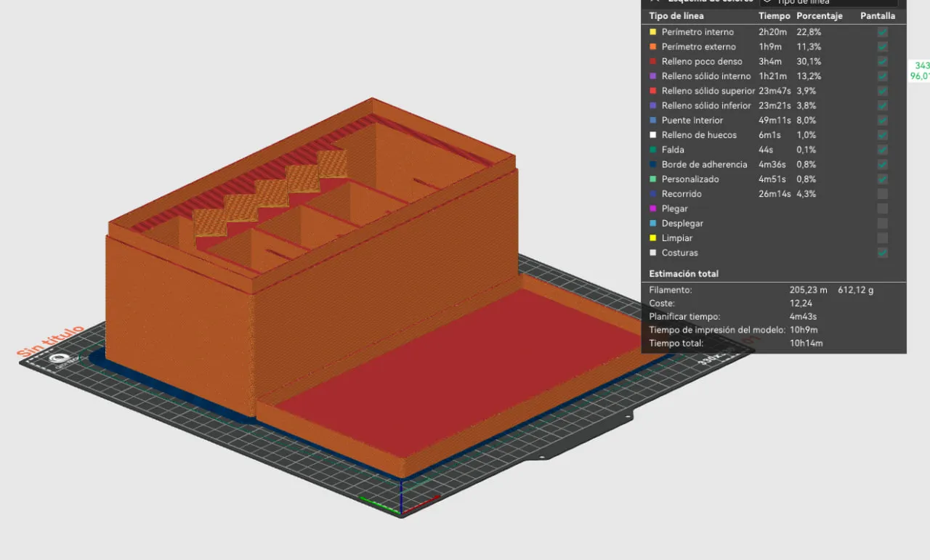Viewport: 930px width, 560px height.
Task: Toggle Falda visibility in the Pantalla column
Action: tap(882, 150)
